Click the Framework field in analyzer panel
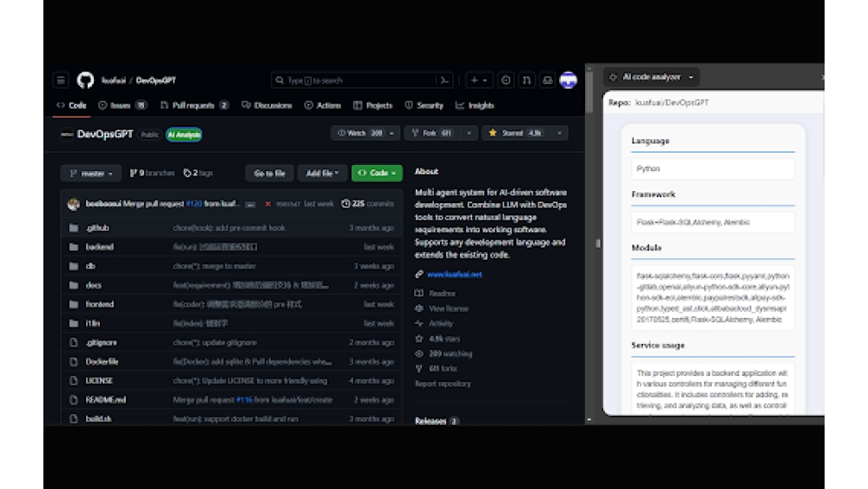 713,222
